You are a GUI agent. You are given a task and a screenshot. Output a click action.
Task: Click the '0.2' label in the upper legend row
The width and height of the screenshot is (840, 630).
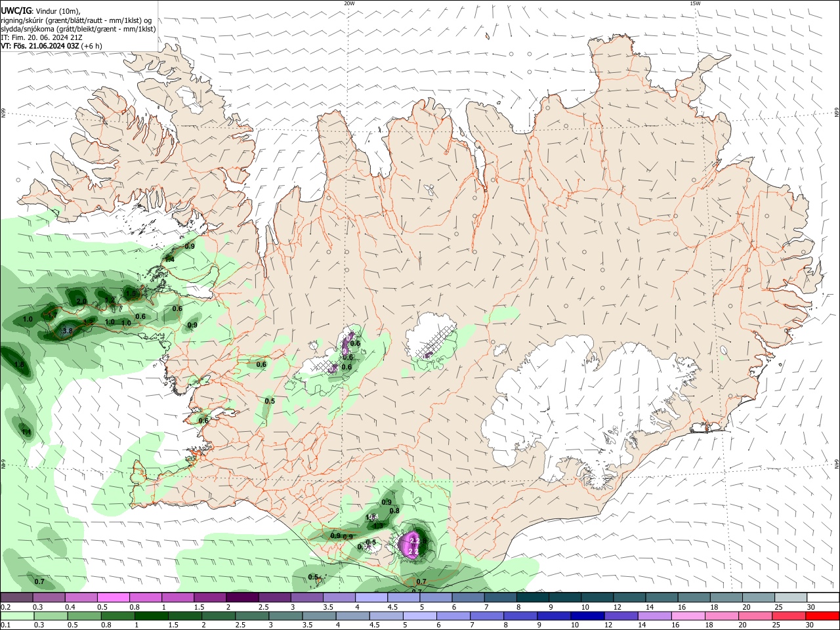click(x=5, y=607)
